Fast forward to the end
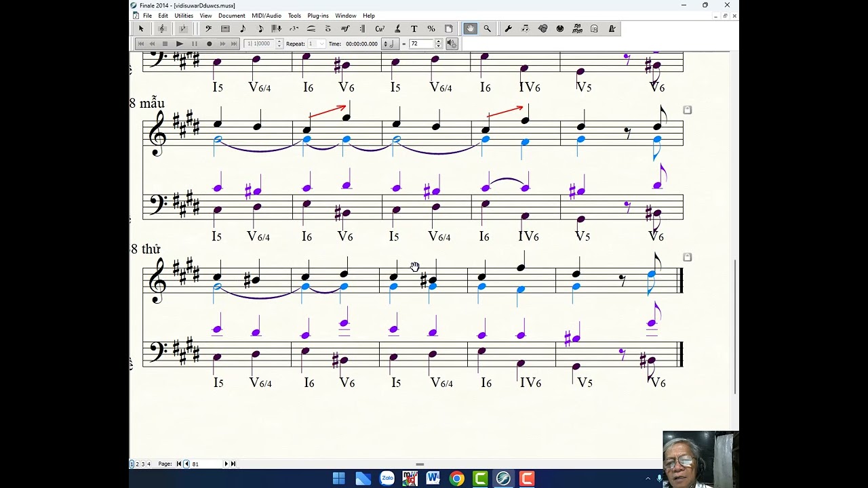 pyautogui.click(x=234, y=43)
